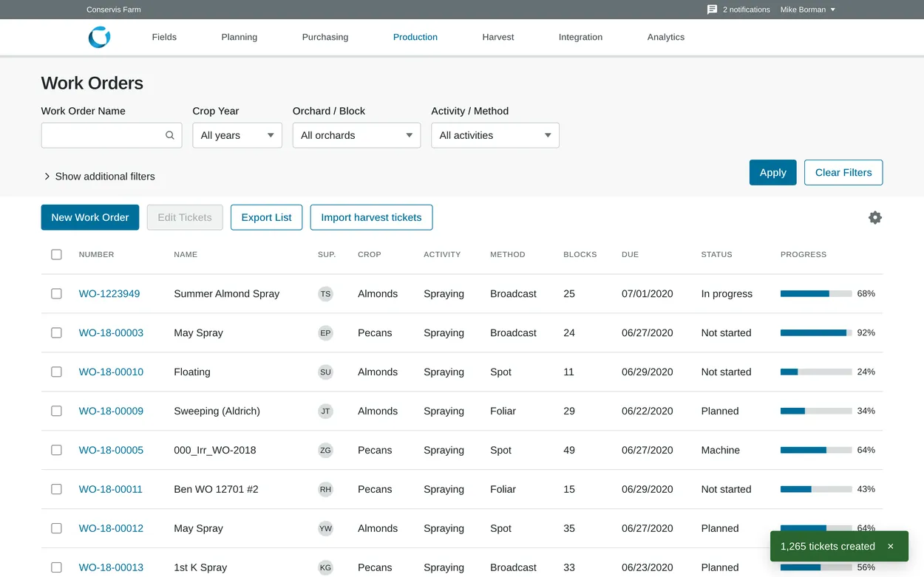Click the EP supervisor avatar
Screen dimensions: 924x577
(x=325, y=333)
